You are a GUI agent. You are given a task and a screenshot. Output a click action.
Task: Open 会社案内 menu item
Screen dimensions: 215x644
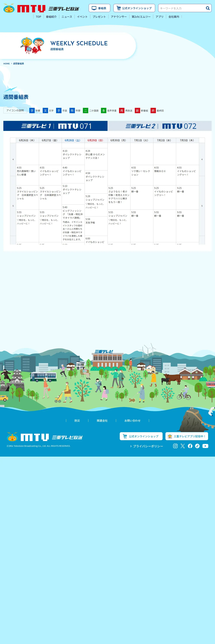tap(174, 17)
